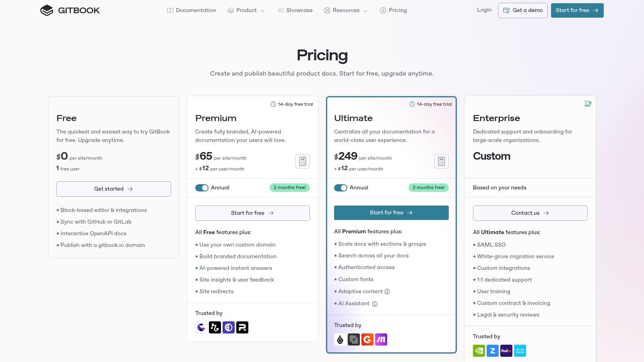Click the Get a demo button
The image size is (644, 362).
click(x=523, y=10)
